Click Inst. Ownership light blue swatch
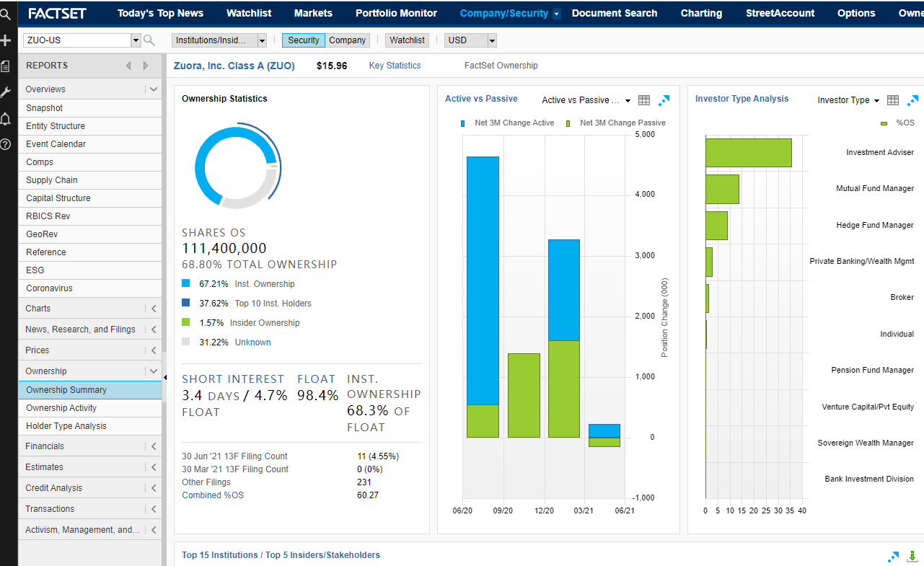 (186, 284)
